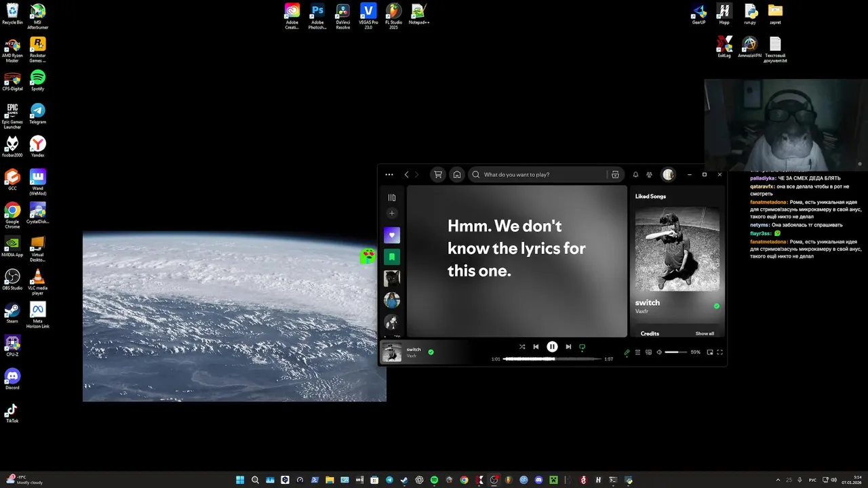Open Friend Activity icon in Spotify
The height and width of the screenshot is (488, 868).
(650, 174)
